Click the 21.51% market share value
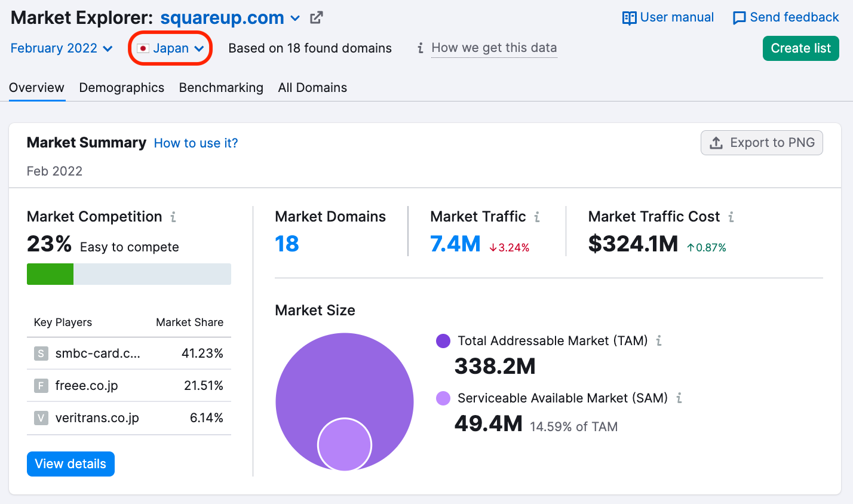Image resolution: width=853 pixels, height=504 pixels. point(204,386)
